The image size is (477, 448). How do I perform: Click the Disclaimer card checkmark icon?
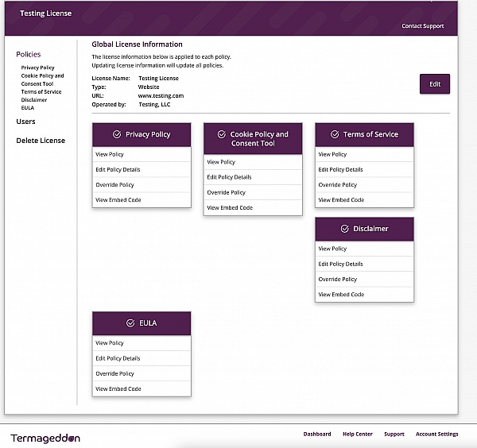click(344, 229)
